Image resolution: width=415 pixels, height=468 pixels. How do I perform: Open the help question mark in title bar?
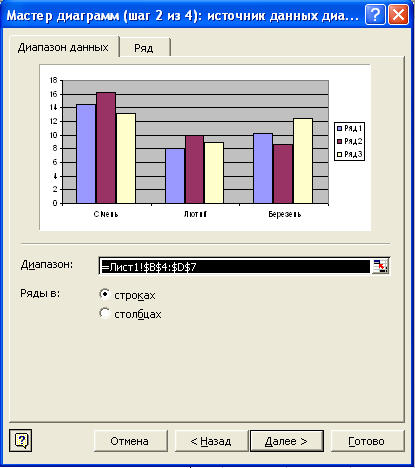(x=375, y=15)
